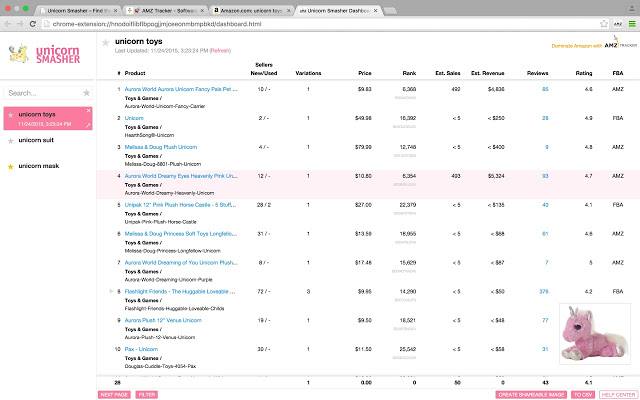Screen dimensions: 640x400
Task: Toggle the gold star on unicorn mask
Action: click(11, 166)
